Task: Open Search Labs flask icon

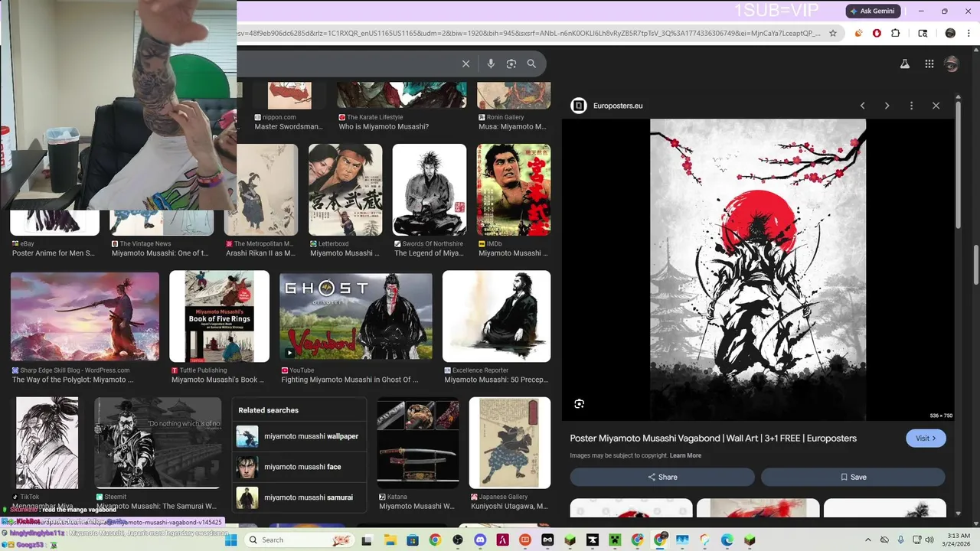Action: click(x=904, y=64)
